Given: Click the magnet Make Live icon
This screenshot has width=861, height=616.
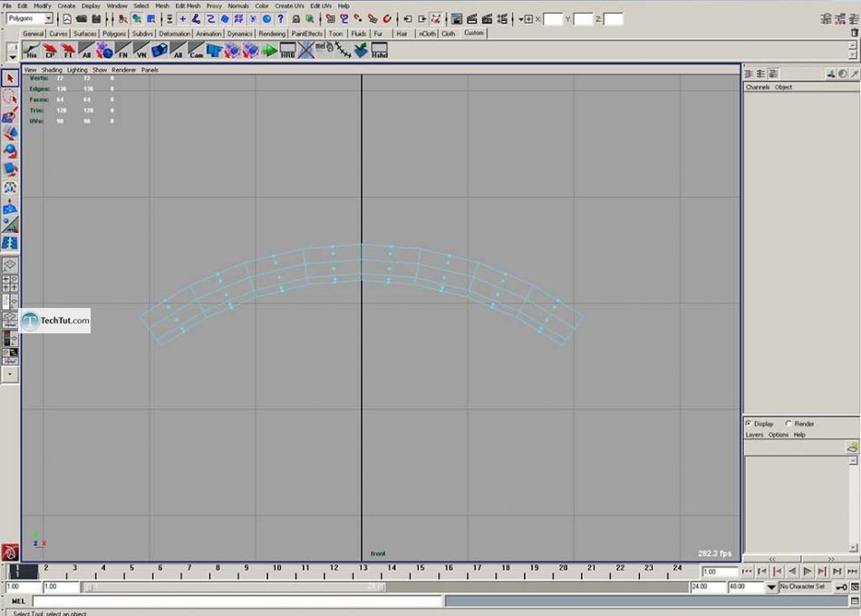Looking at the screenshot, I should pyautogui.click(x=387, y=19).
